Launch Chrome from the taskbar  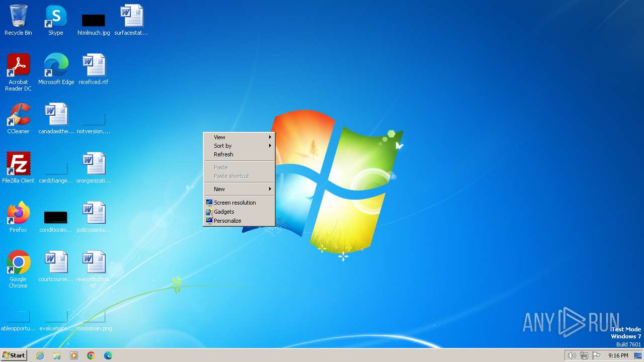[x=91, y=355]
